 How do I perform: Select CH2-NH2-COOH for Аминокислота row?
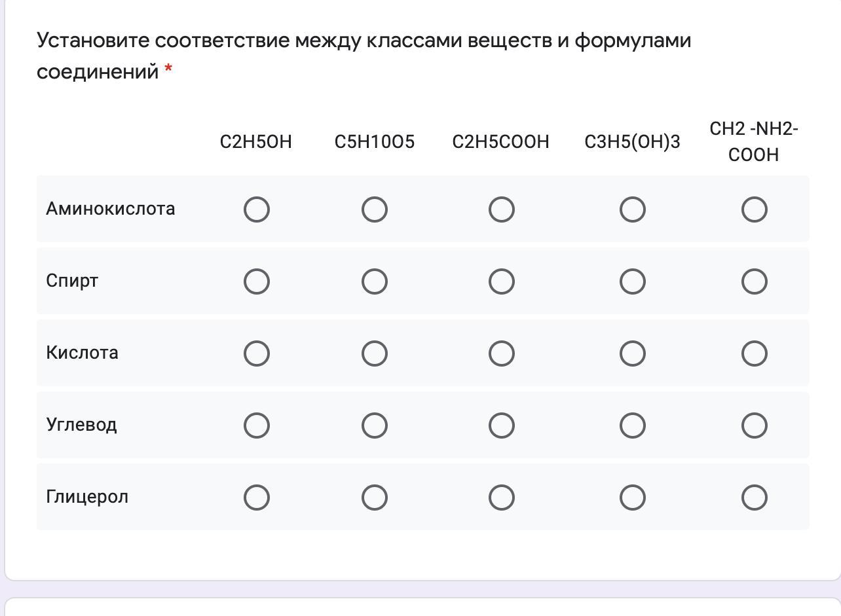754,209
